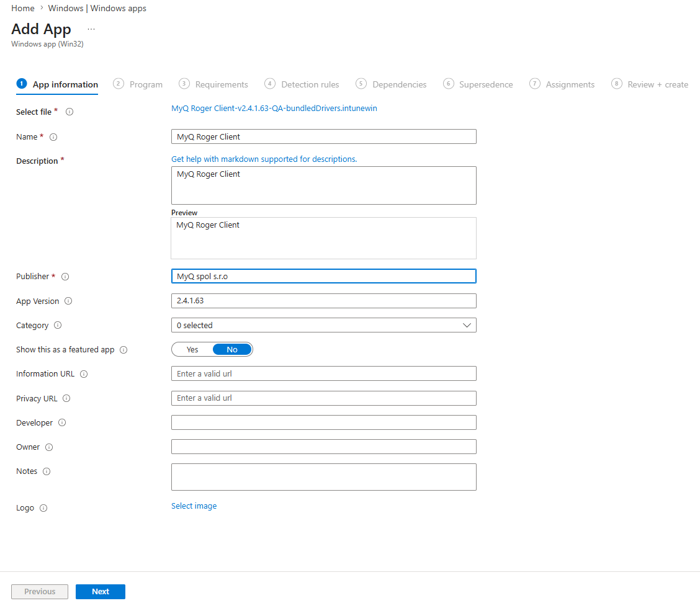Select the Detection rules step
Viewport: 700px width, 611px height.
302,84
